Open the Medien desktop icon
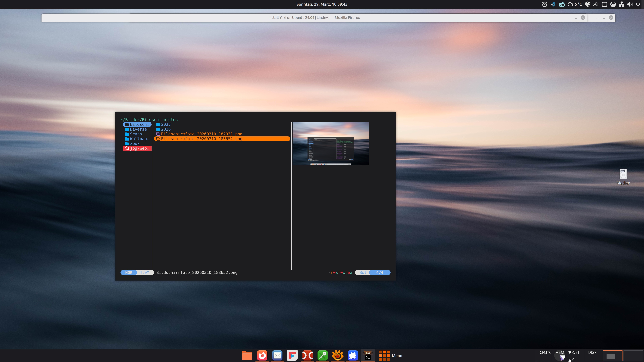 click(x=623, y=176)
